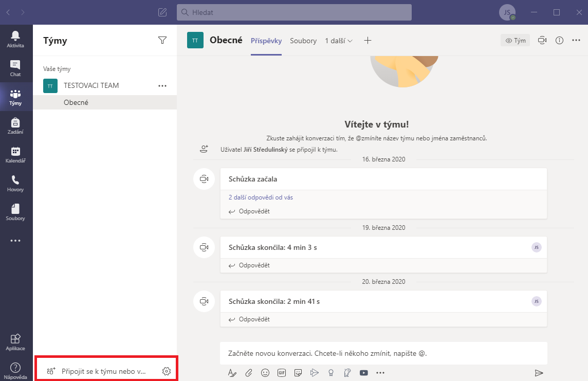The image size is (588, 381).
Task: Start a video meeting with camera icon
Action: 542,40
